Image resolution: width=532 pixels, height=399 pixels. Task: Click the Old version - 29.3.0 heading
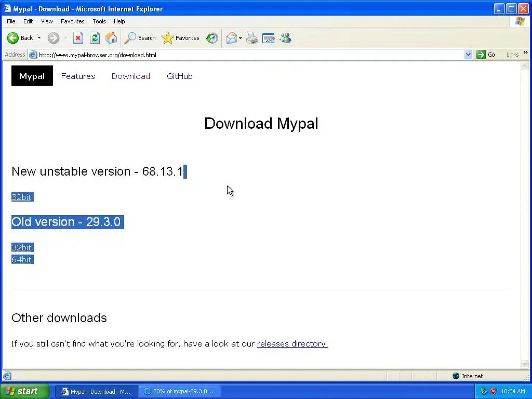tap(66, 222)
